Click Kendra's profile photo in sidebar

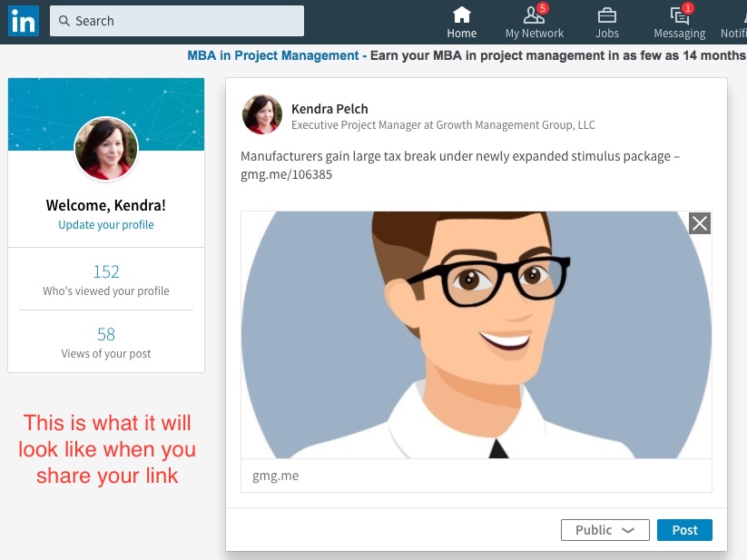pos(106,149)
